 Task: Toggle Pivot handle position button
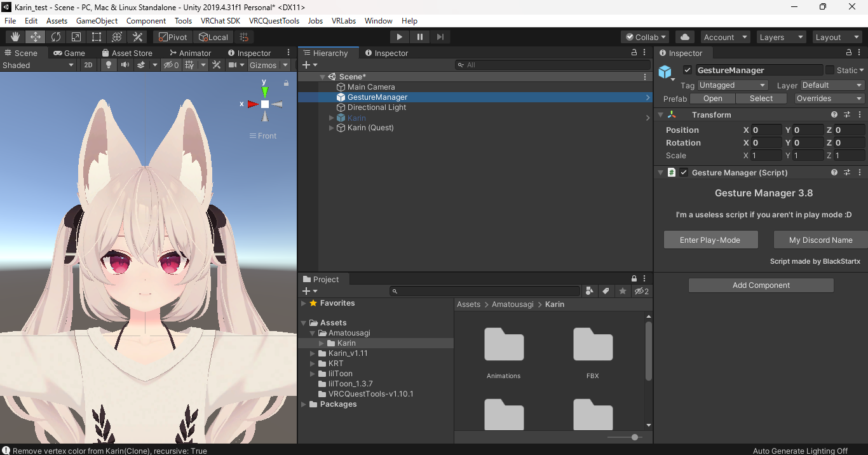click(x=173, y=37)
